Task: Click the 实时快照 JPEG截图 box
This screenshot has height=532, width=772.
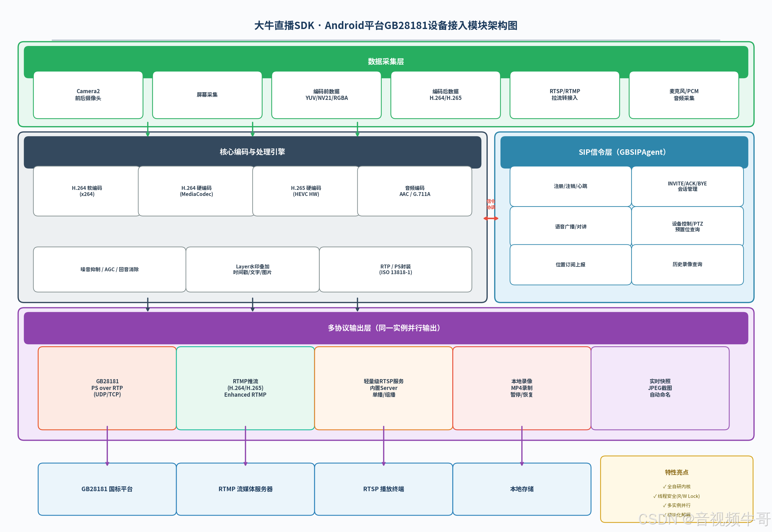Action: 660,388
